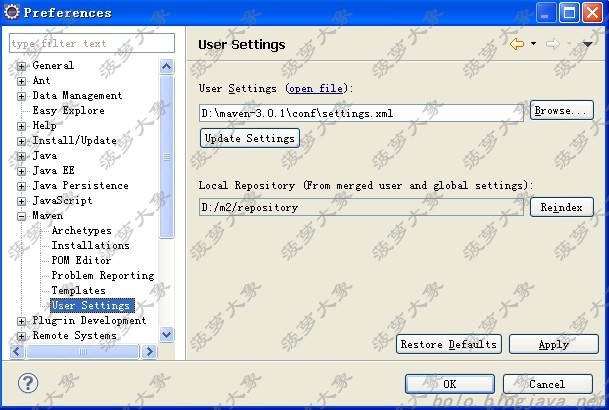Select the General preferences category label
The height and width of the screenshot is (410, 609).
[53, 65]
